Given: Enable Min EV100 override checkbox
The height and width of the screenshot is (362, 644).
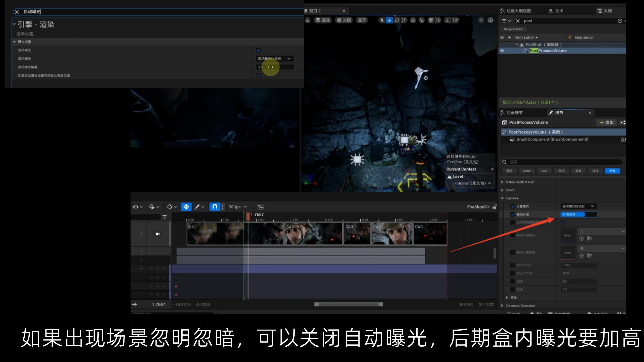Looking at the screenshot, I should point(512,265).
